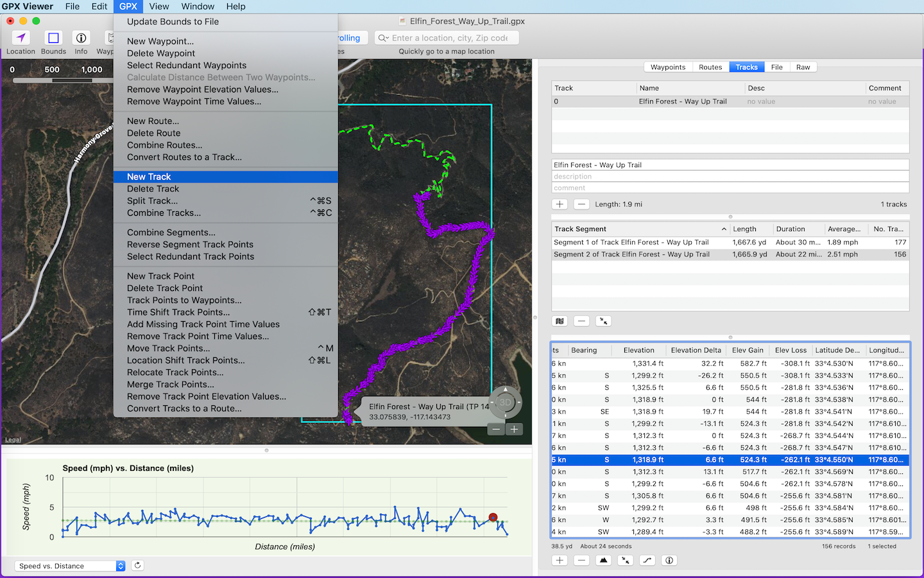The height and width of the screenshot is (578, 924).
Task: Click the plus button under the tracks list
Action: pyautogui.click(x=560, y=204)
